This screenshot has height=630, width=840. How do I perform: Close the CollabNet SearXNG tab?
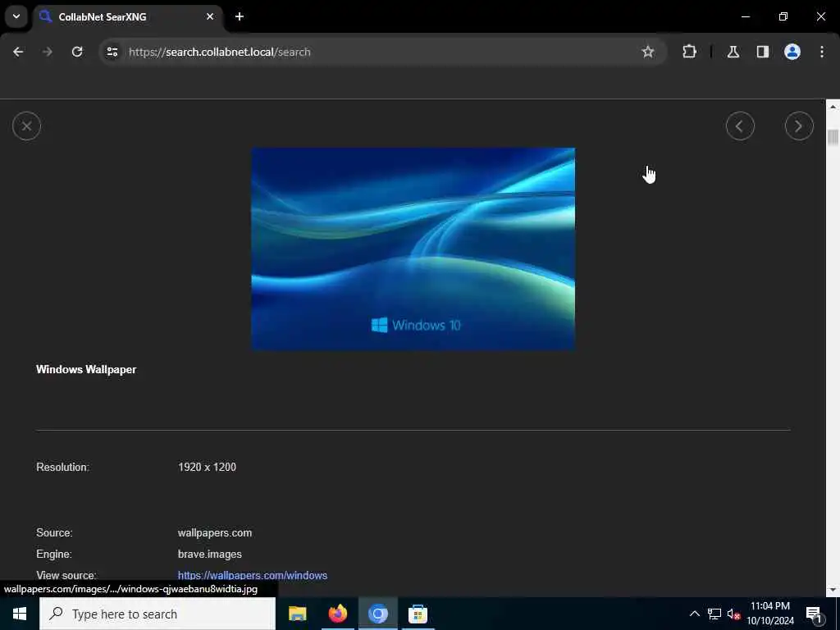pos(210,16)
